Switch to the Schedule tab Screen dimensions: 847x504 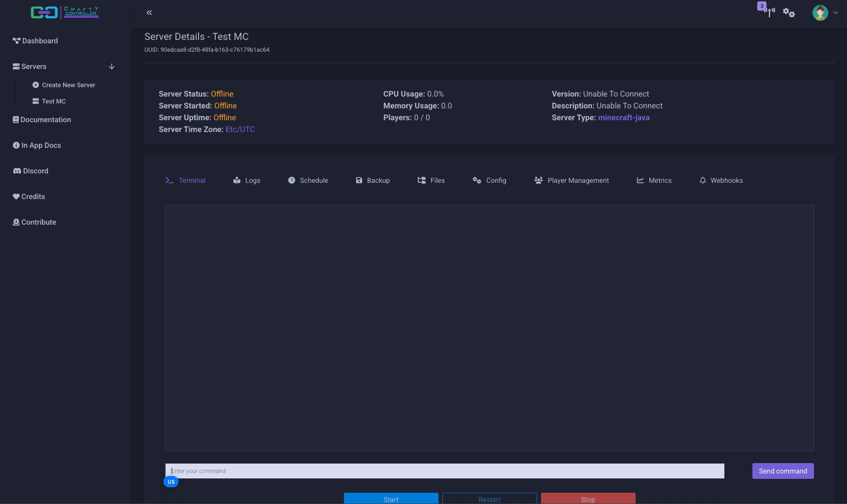pyautogui.click(x=308, y=180)
